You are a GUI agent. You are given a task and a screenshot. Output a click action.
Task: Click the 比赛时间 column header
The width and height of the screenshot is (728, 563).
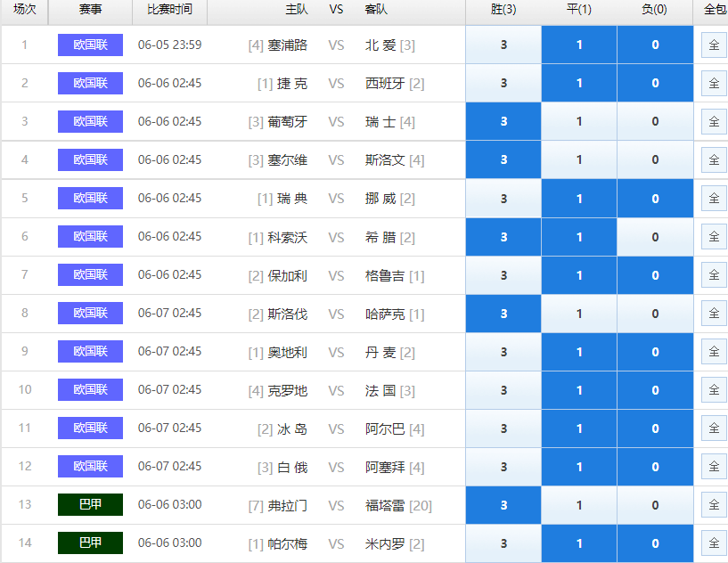coord(169,9)
